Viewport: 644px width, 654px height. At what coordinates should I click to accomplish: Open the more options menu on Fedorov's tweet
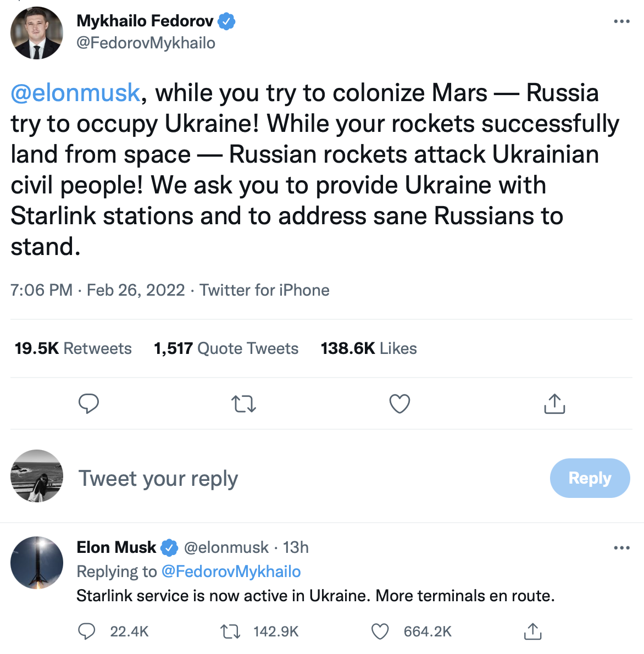[621, 21]
